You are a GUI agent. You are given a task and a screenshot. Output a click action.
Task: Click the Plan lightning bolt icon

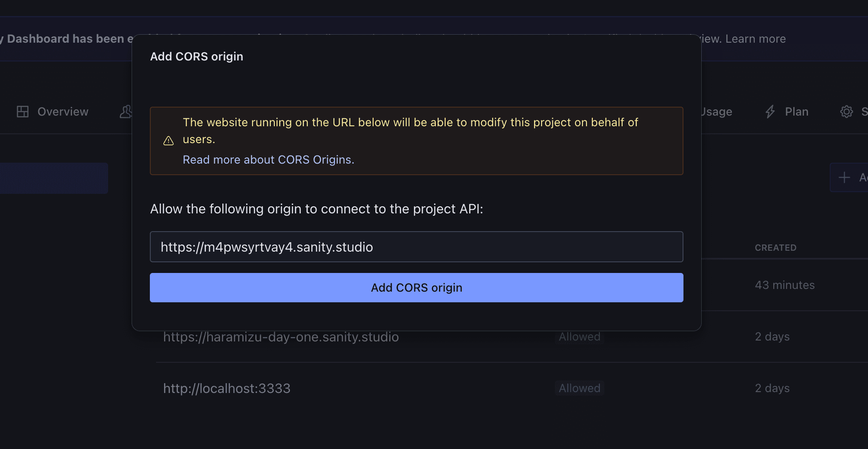pyautogui.click(x=770, y=112)
